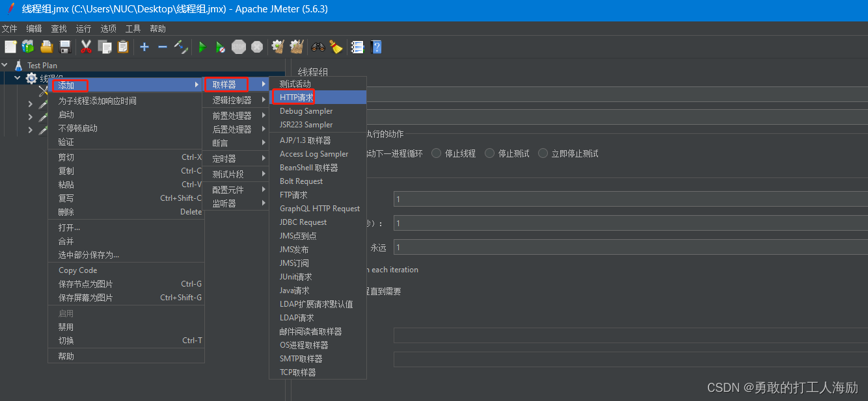Open the 后置处理器 submenu
The image size is (868, 401).
[x=237, y=129]
